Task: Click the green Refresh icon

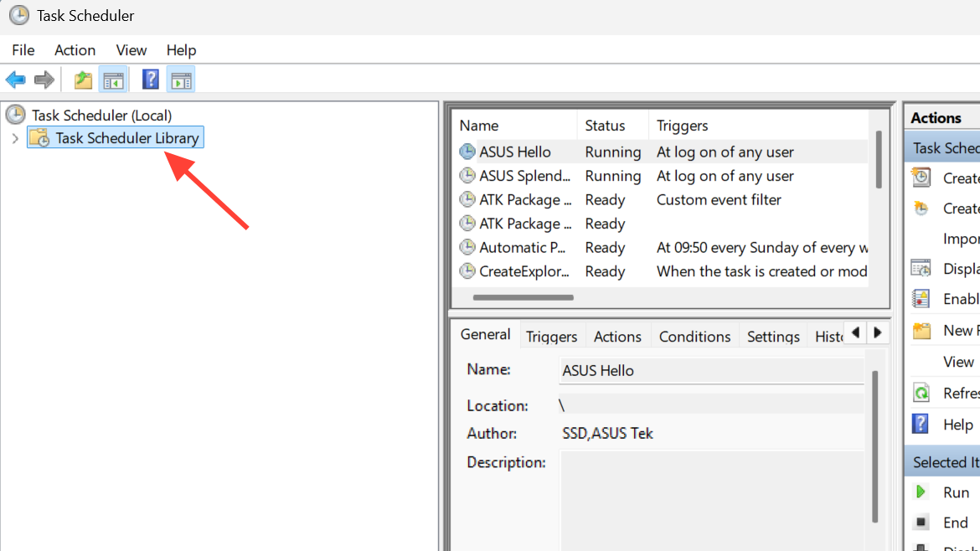Action: [x=921, y=393]
